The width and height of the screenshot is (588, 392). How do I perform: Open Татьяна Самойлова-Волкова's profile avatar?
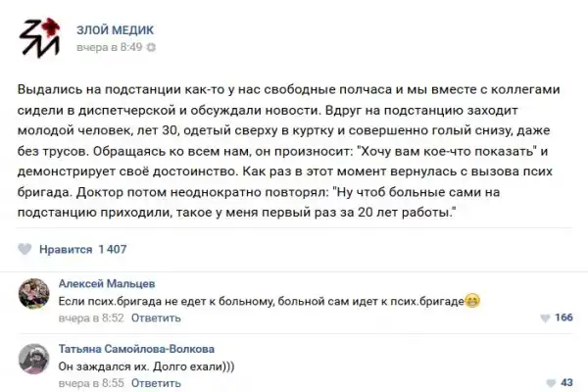pos(36,359)
